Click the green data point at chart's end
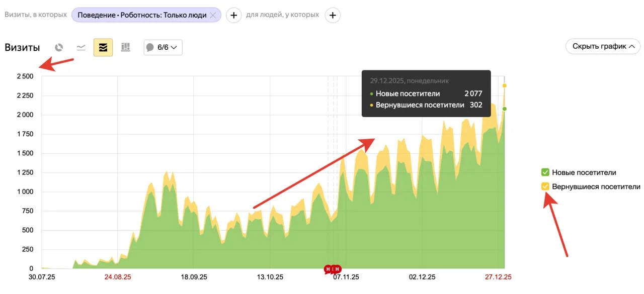 click(x=505, y=109)
